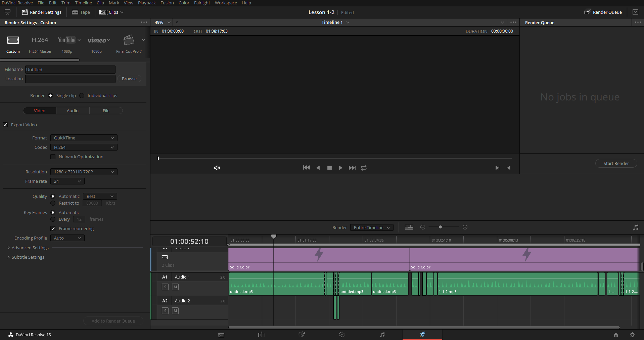Mark In point button in viewer
The height and width of the screenshot is (340, 644).
point(497,168)
